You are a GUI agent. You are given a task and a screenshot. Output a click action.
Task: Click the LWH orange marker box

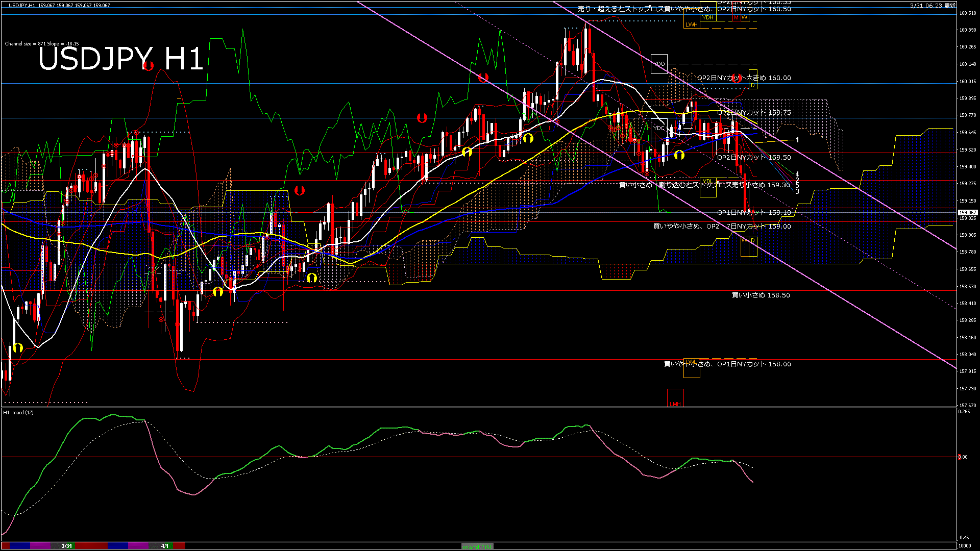[692, 24]
